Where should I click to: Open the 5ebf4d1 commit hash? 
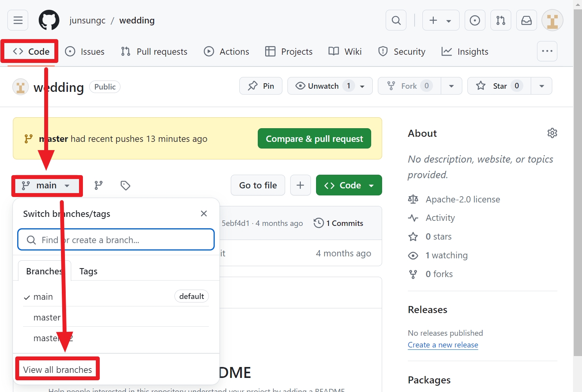tap(235, 223)
